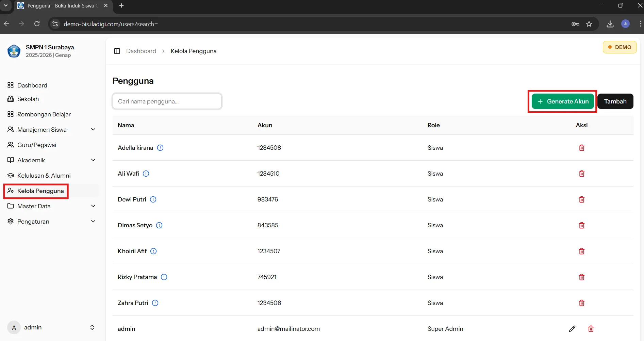Open the browser downloads icon

tap(610, 24)
